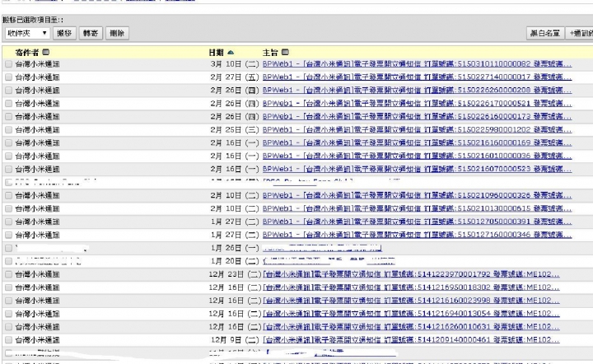Click sender 台灣小米通訊 in the 12月 9日 row

(37, 340)
